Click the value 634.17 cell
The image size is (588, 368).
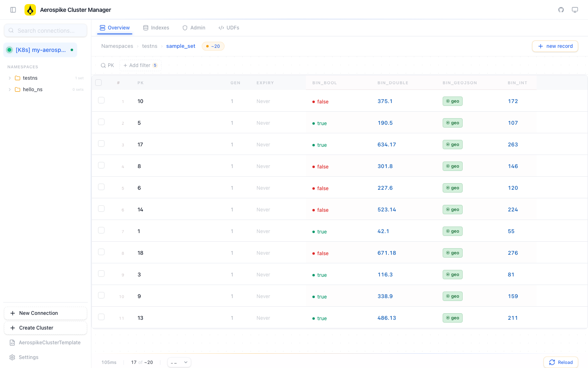pos(387,144)
